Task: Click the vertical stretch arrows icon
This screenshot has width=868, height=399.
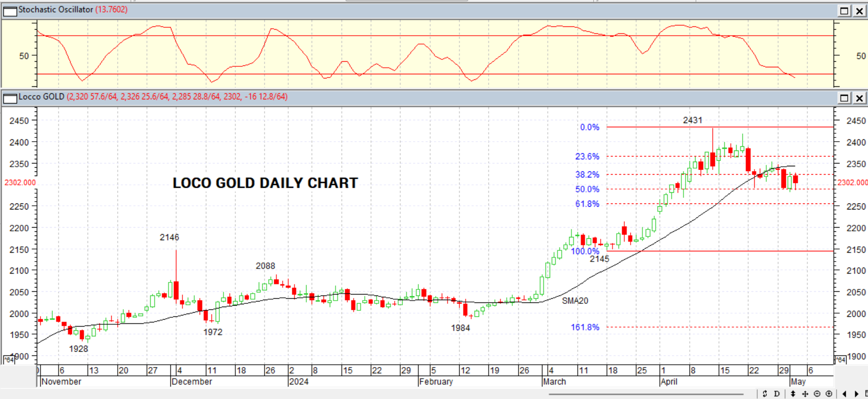Action: point(793,394)
